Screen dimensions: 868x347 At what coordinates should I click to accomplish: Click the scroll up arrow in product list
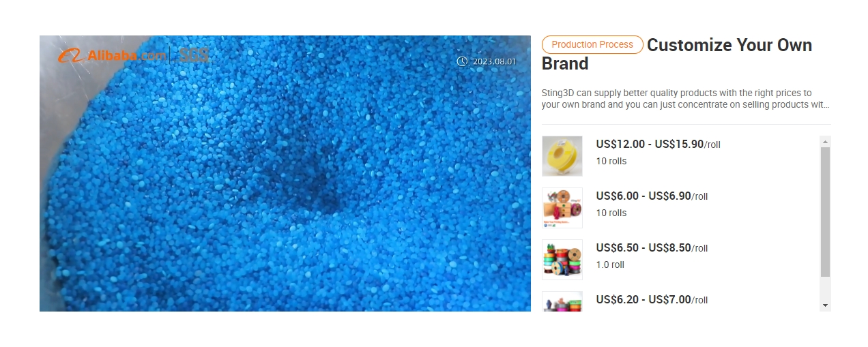click(826, 142)
